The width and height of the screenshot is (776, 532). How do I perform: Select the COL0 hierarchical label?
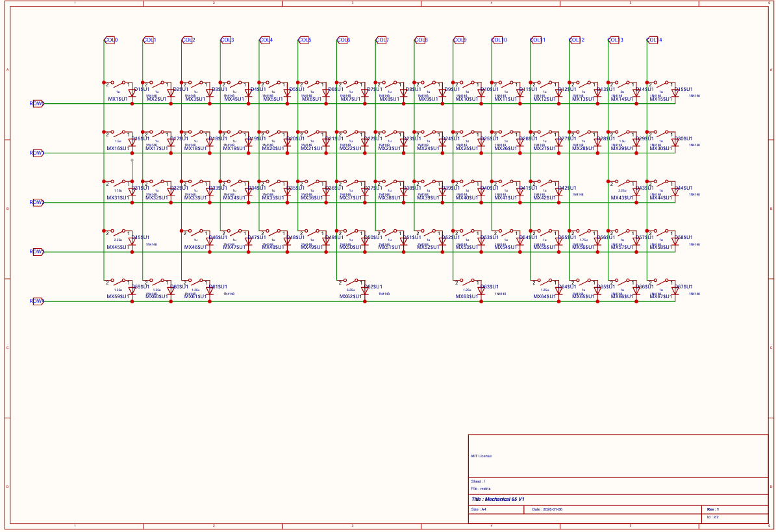point(110,40)
